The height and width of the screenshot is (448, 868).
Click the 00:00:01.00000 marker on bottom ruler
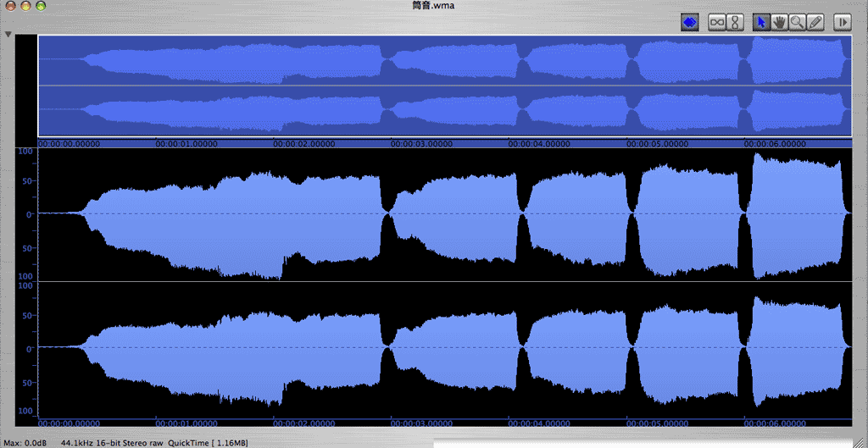point(186,423)
